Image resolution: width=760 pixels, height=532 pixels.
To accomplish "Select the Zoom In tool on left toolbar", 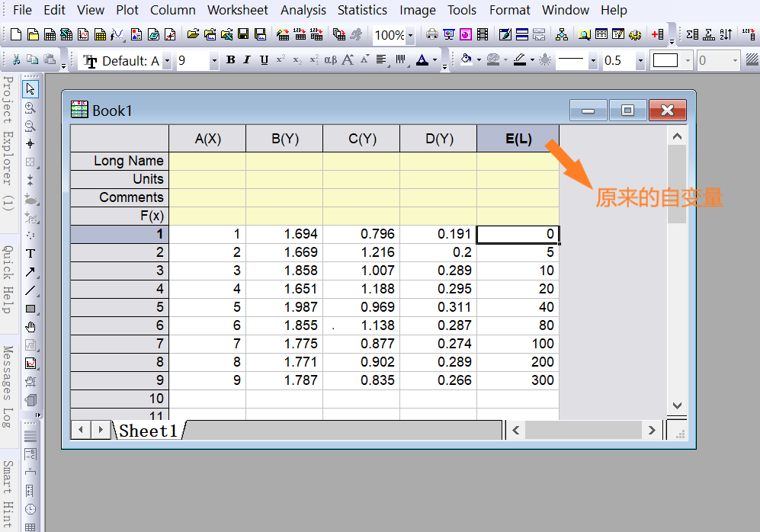I will click(29, 108).
